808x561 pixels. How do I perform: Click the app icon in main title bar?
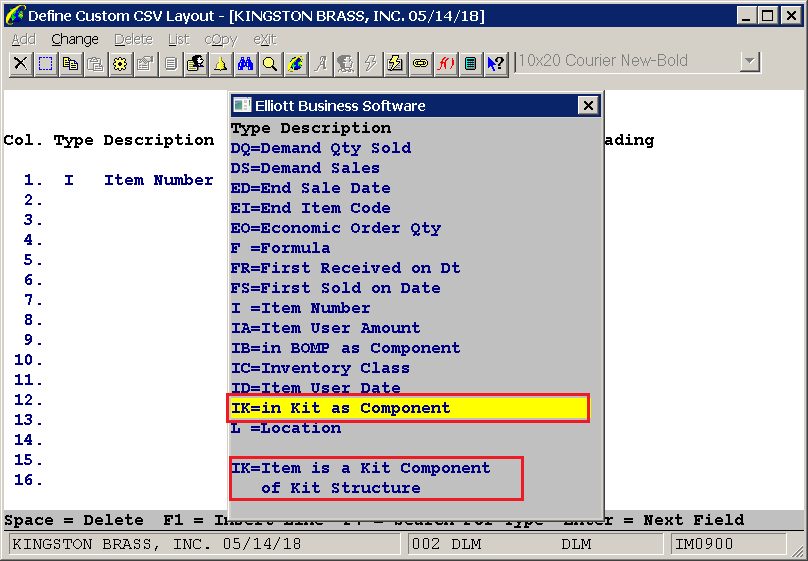[14, 15]
